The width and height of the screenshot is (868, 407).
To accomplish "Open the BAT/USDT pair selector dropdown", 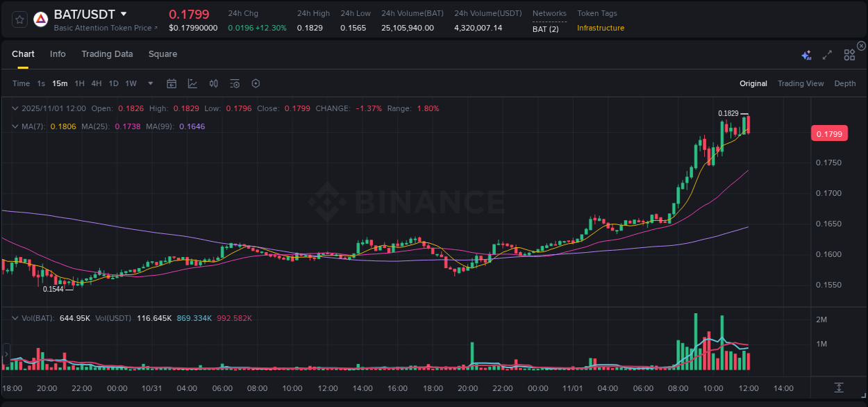I will click(123, 13).
